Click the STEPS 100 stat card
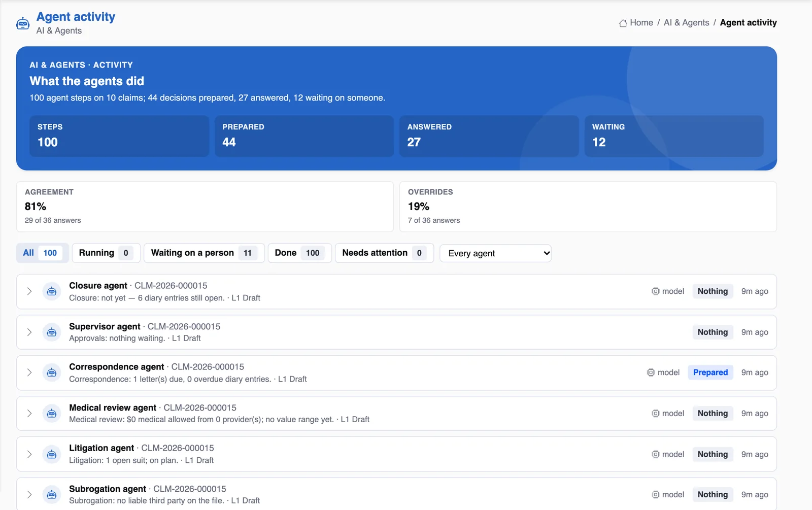Screen dimensions: 812x510 pyautogui.click(x=119, y=136)
